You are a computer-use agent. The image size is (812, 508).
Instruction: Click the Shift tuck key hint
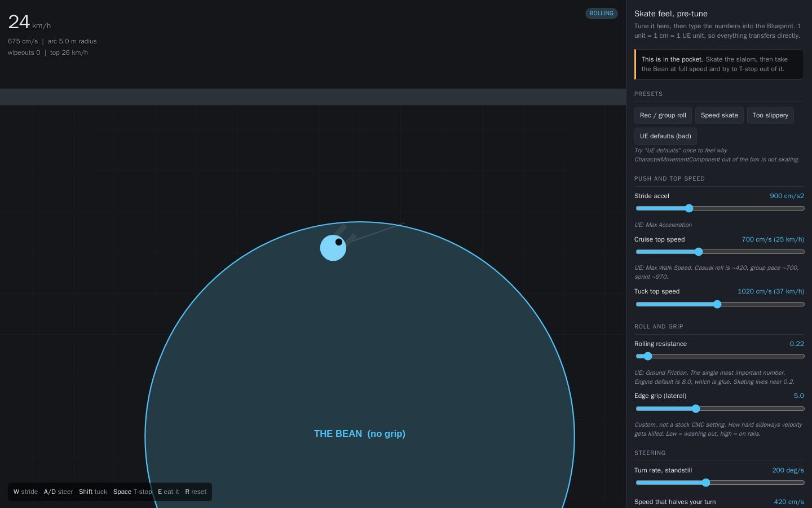[93, 492]
